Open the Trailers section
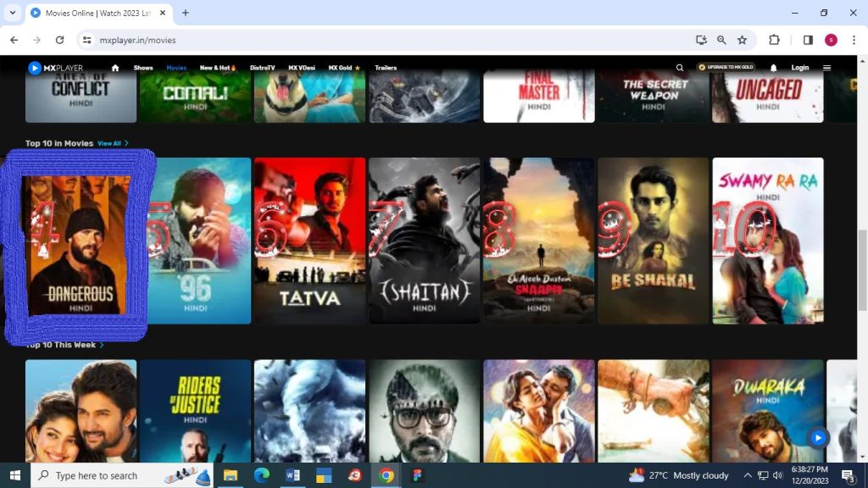This screenshot has width=868, height=488. click(x=386, y=68)
